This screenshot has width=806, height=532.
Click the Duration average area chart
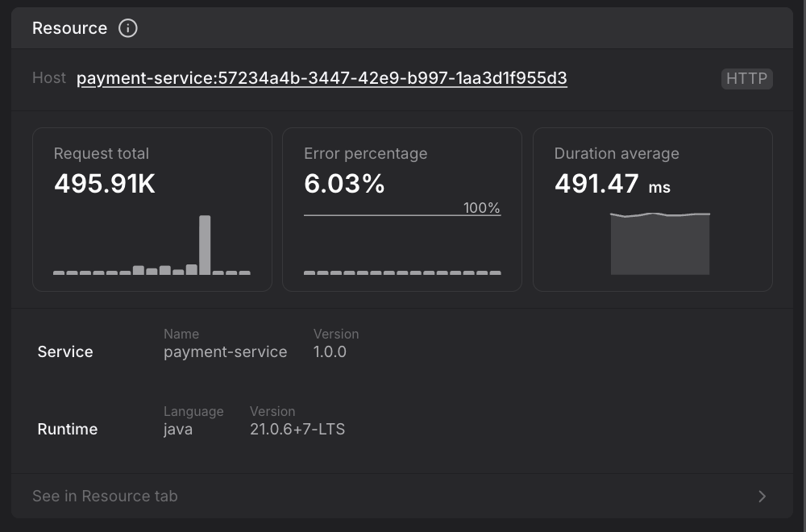pyautogui.click(x=659, y=244)
